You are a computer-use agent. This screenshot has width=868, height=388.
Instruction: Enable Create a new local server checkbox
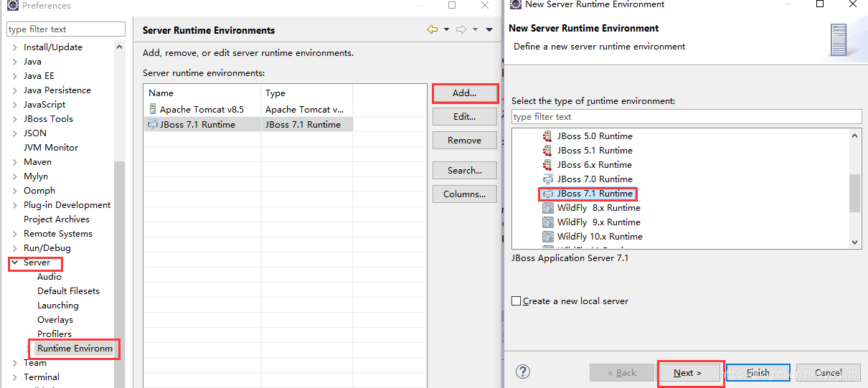coord(516,301)
